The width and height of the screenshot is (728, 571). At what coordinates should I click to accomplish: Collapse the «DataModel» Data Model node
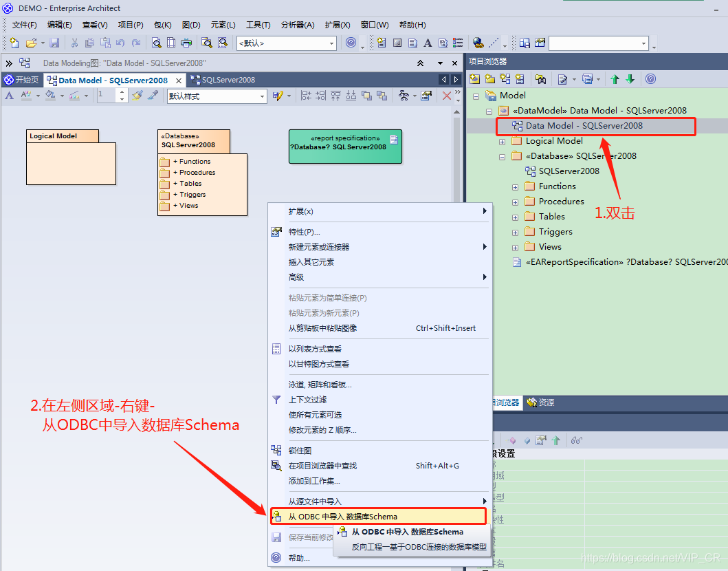489,111
